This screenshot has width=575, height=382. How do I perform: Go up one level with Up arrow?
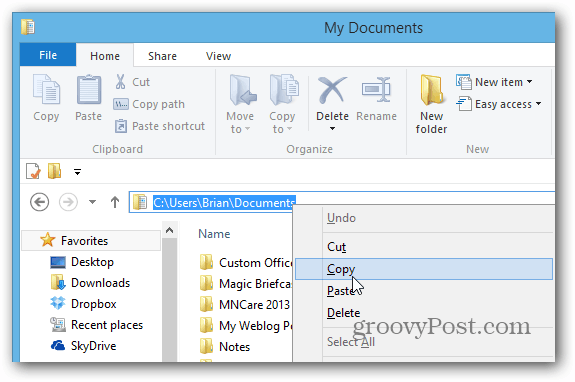(x=115, y=202)
